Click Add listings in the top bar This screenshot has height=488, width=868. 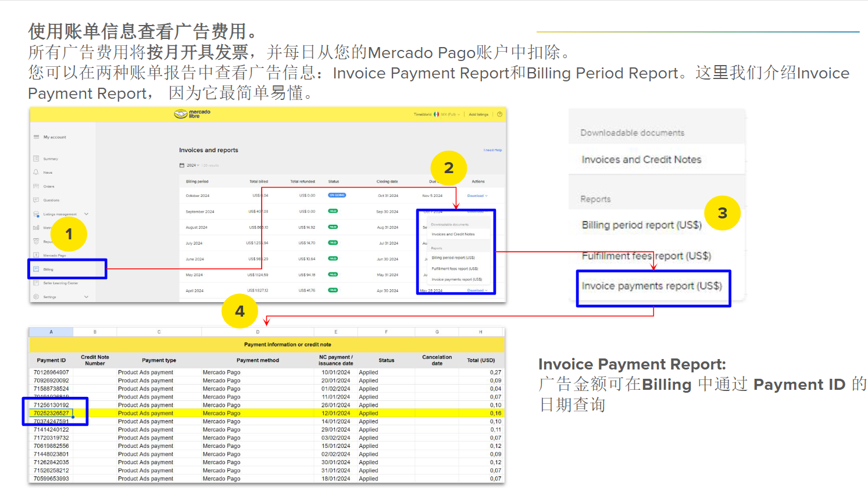click(478, 114)
